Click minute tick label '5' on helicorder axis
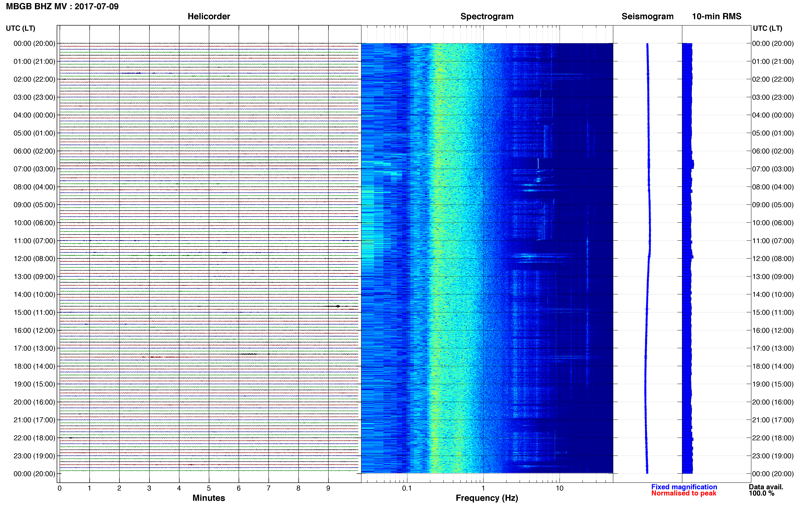The height and width of the screenshot is (508, 812). [x=209, y=488]
